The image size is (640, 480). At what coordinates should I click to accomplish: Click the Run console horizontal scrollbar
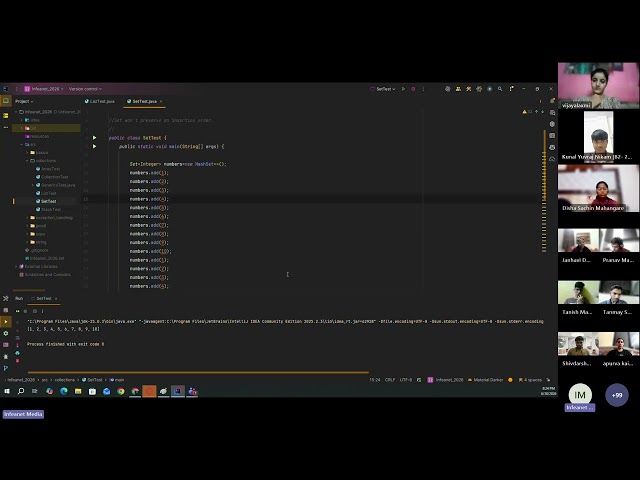click(x=198, y=372)
